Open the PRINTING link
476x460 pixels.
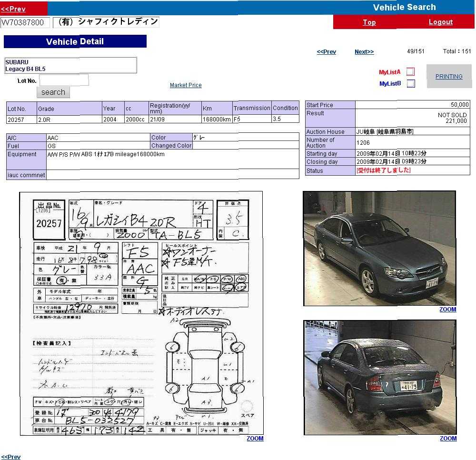click(x=449, y=77)
